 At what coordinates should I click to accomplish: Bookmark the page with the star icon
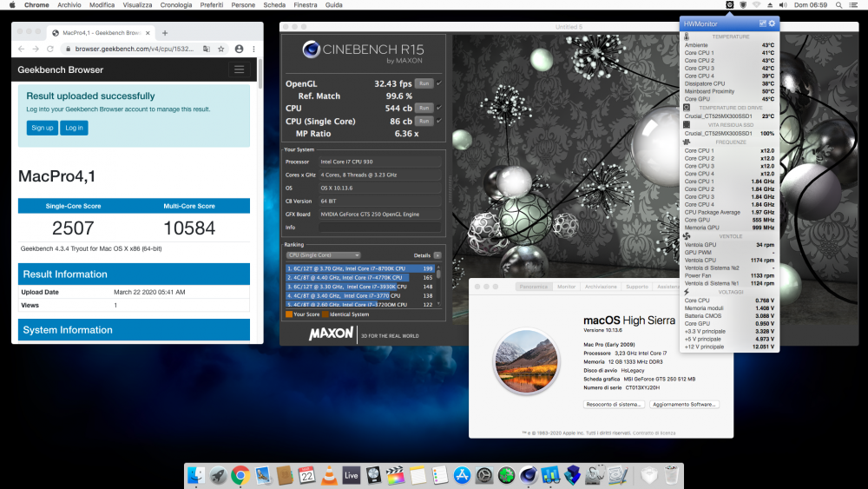pos(220,49)
